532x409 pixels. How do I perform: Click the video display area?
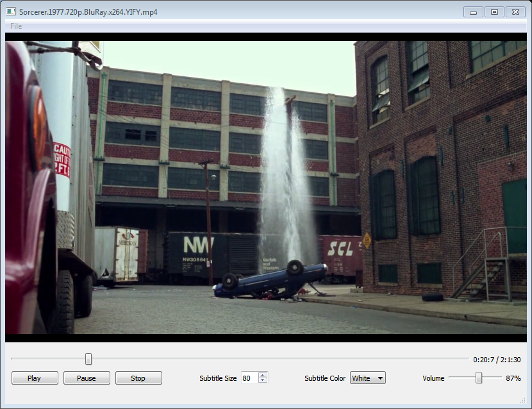pos(265,187)
